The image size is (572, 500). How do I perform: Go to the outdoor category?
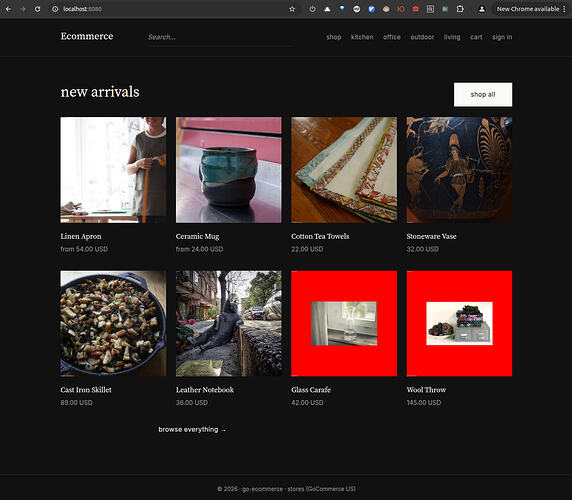(x=422, y=37)
